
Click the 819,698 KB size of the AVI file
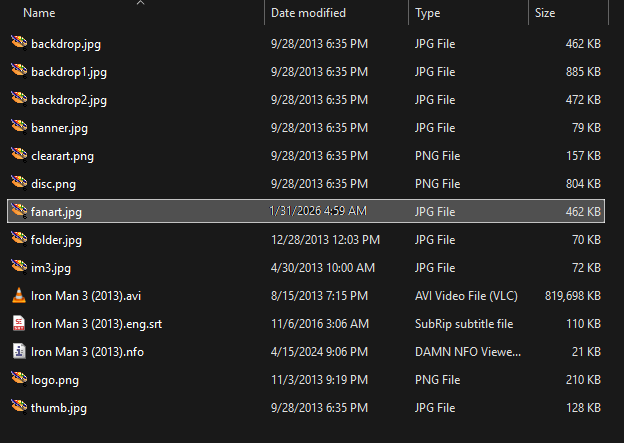click(x=569, y=296)
